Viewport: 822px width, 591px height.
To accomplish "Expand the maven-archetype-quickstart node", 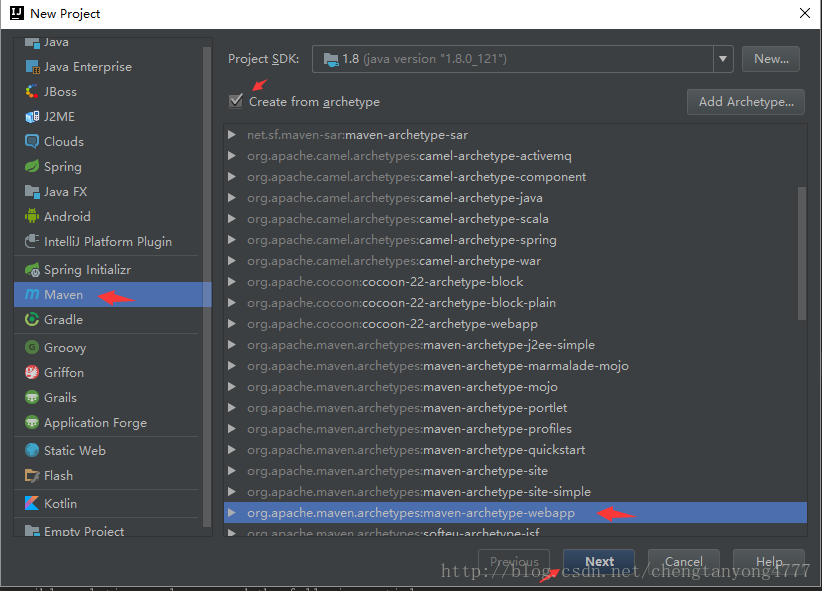I will tap(232, 449).
